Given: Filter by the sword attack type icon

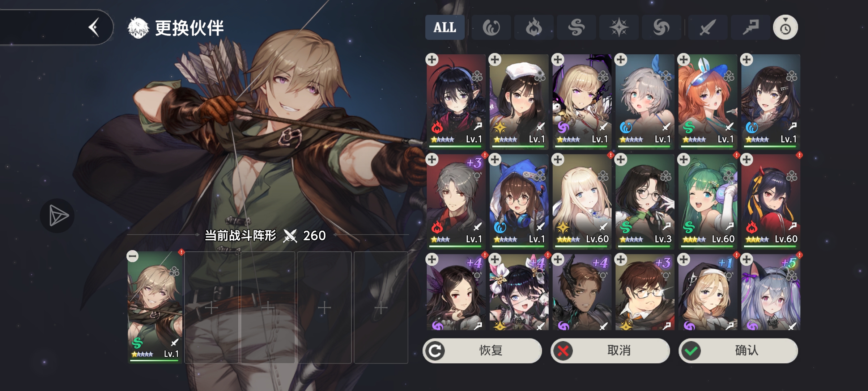Looking at the screenshot, I should pos(708,28).
